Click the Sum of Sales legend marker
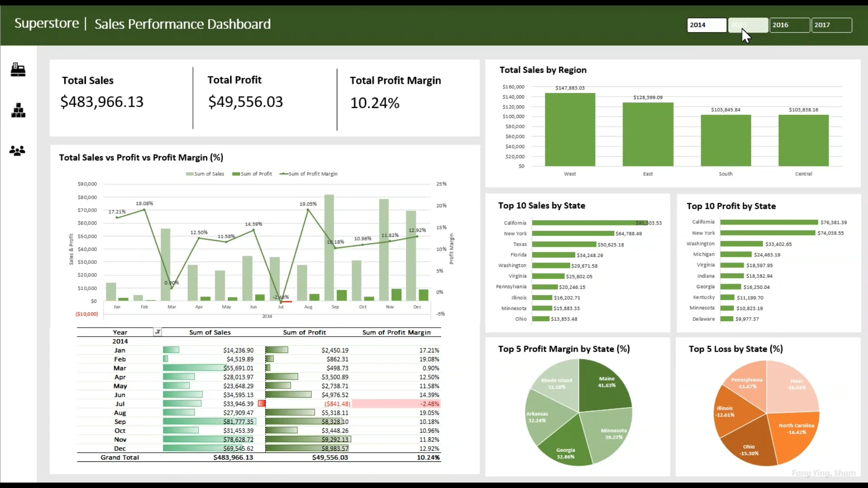The height and width of the screenshot is (488, 868). coord(189,174)
